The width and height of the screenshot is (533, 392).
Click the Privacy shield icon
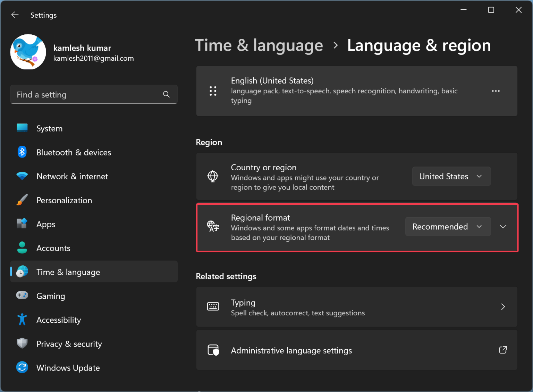(x=22, y=343)
